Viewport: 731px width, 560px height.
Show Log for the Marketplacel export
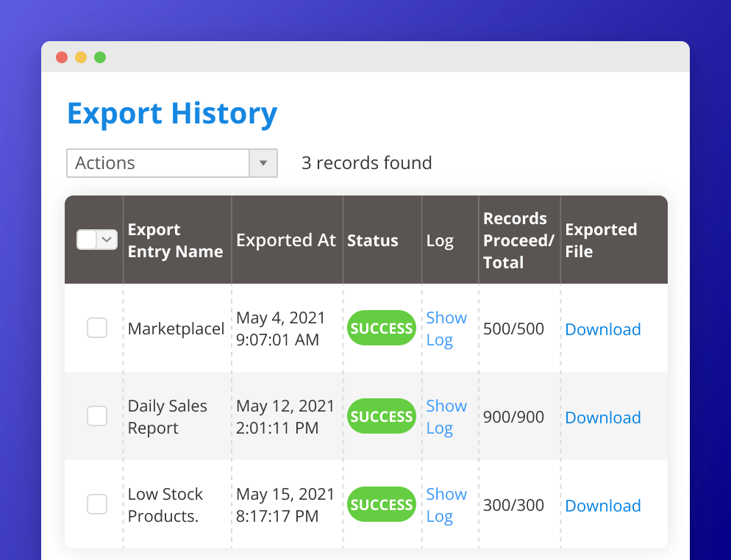(446, 329)
